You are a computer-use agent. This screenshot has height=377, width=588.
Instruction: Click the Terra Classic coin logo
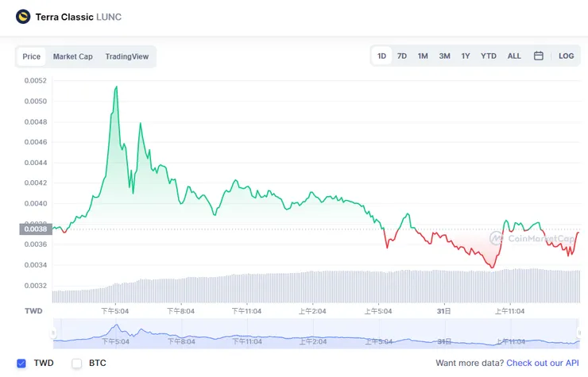tap(23, 17)
